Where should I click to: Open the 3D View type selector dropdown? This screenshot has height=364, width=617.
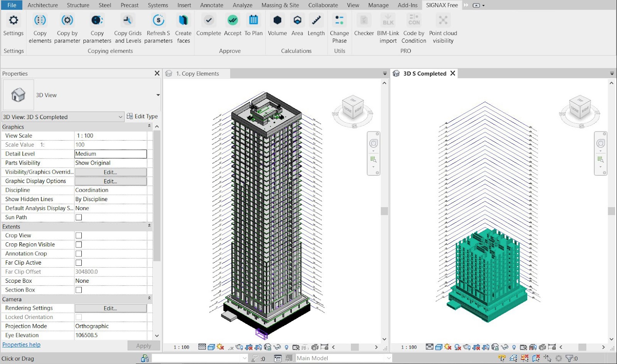pos(158,95)
